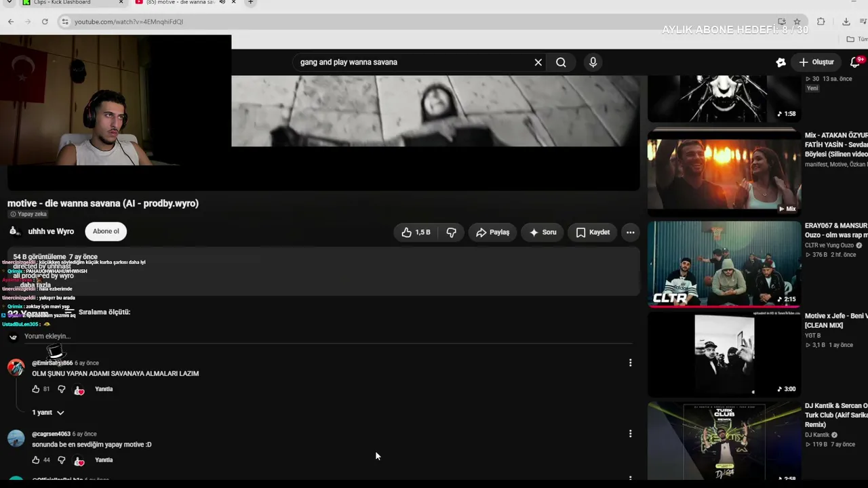Click the Motive x Jefe video title
Screen dimensions: 868x488
tap(836, 321)
